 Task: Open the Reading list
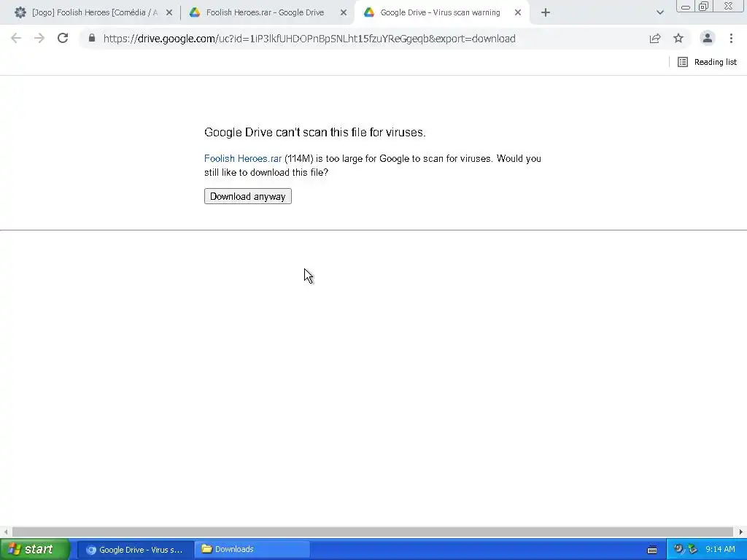point(707,62)
